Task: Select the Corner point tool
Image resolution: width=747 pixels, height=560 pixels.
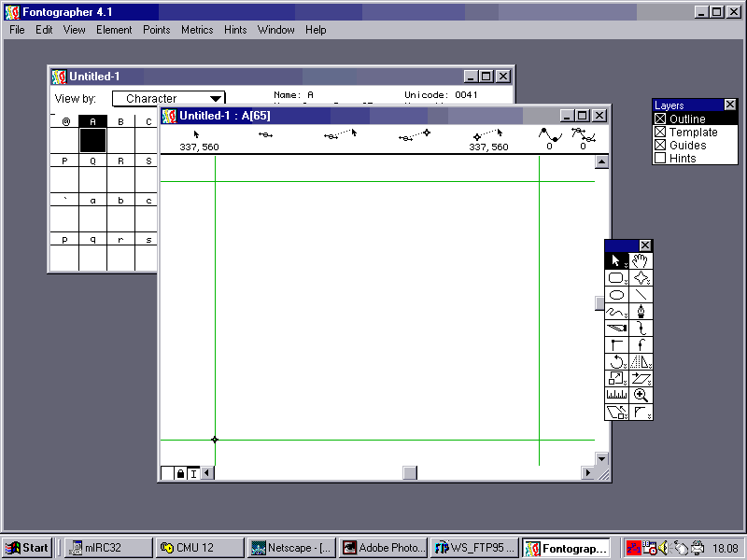Action: [x=616, y=344]
